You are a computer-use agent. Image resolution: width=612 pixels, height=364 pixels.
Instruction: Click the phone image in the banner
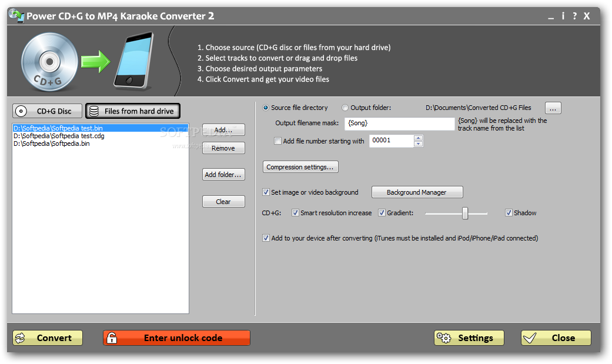[x=134, y=61]
